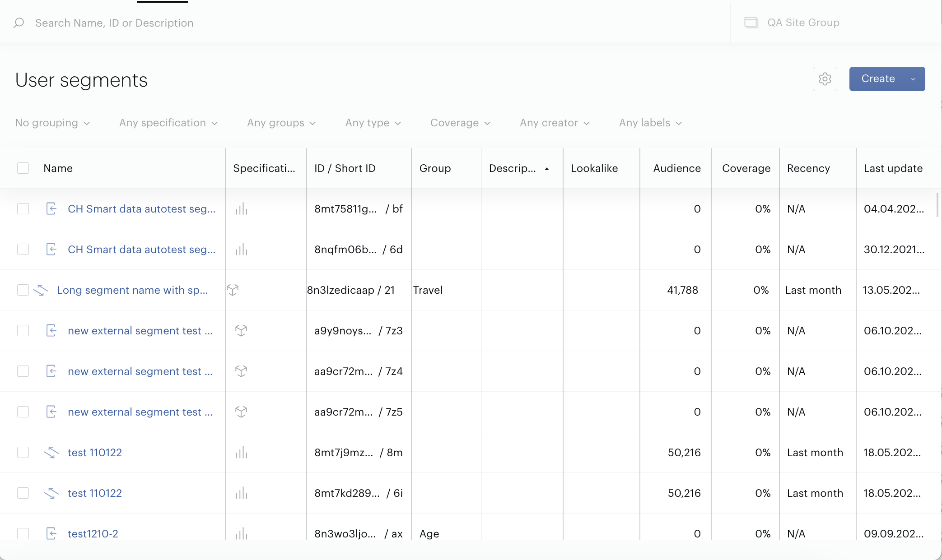This screenshot has width=942, height=560.
Task: Check the box for row a9y9noys / 7z3
Action: click(x=23, y=331)
